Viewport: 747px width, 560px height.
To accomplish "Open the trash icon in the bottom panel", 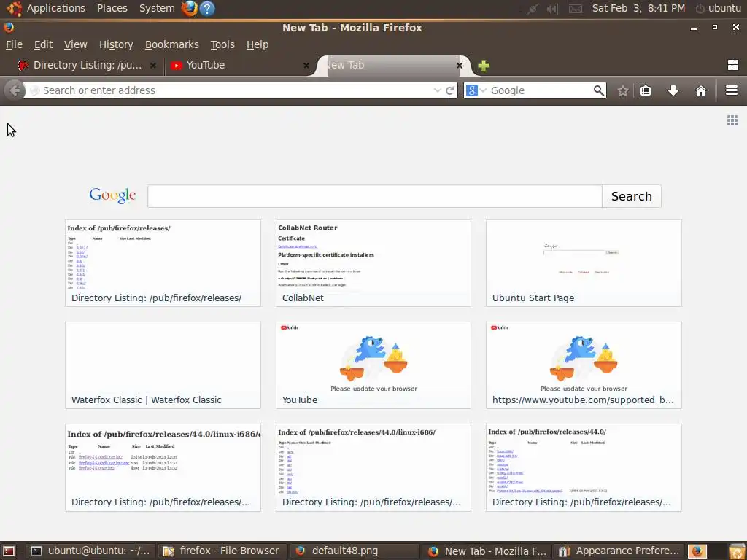I will coord(737,551).
